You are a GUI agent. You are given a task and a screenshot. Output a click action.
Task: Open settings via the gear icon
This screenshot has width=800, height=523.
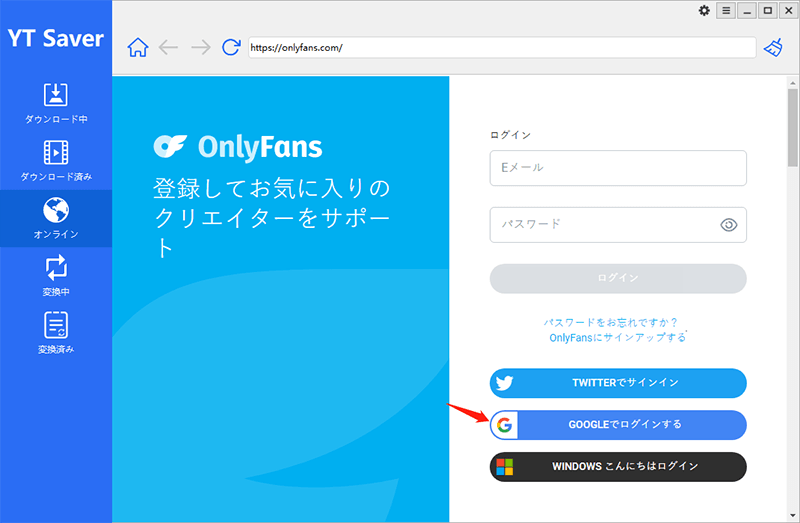click(x=704, y=10)
